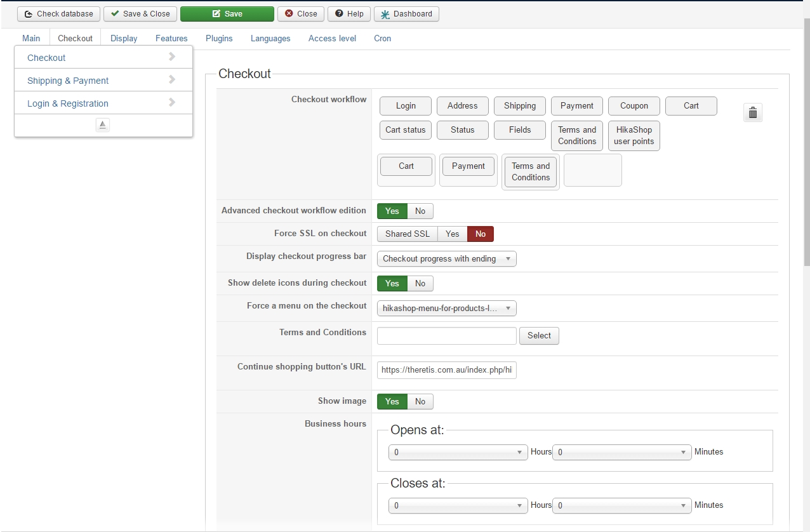Image resolution: width=810 pixels, height=532 pixels.
Task: Click the Terms and Conditions text field
Action: click(x=447, y=336)
